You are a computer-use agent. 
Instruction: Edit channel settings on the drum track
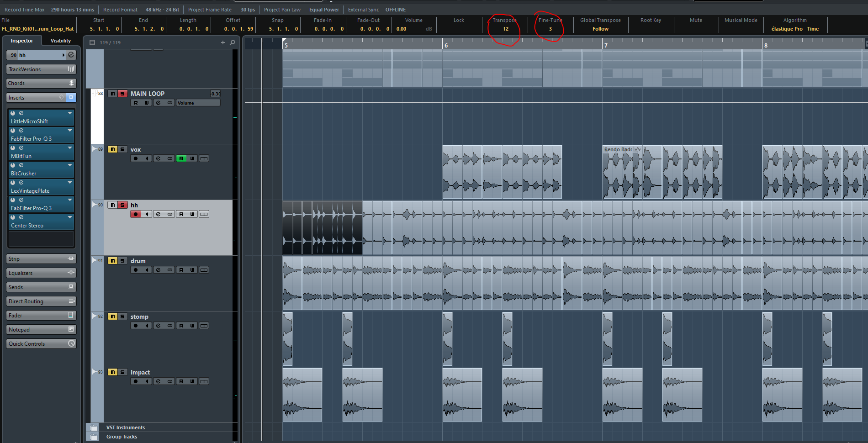click(158, 270)
